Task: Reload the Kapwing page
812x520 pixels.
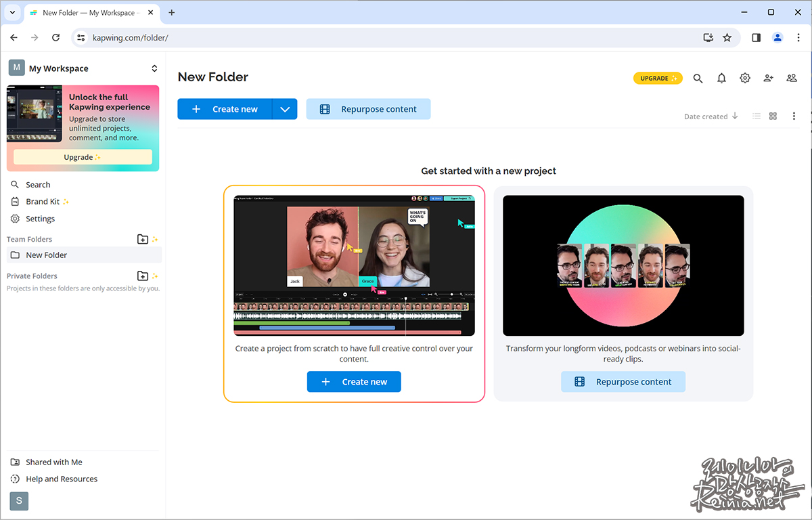Action: point(56,38)
